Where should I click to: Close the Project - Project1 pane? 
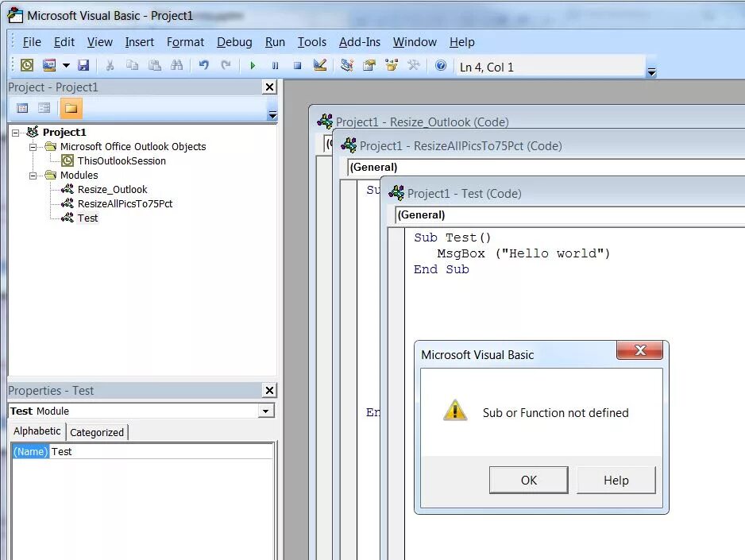pos(269,87)
